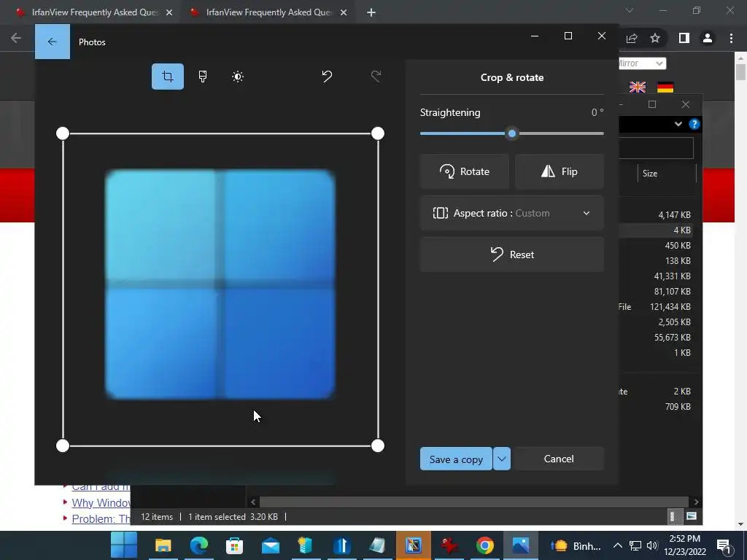Select the 121,434 KB file row
This screenshot has width=747, height=560.
coord(656,307)
